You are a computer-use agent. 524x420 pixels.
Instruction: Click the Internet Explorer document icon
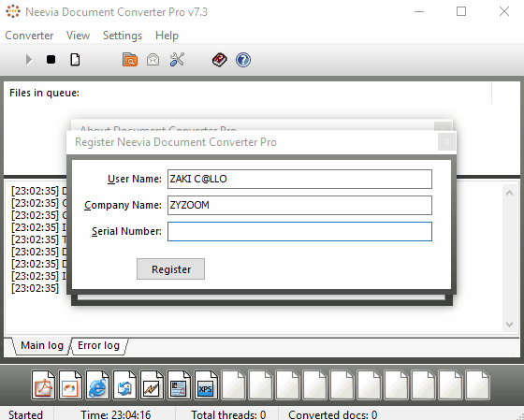click(x=97, y=384)
